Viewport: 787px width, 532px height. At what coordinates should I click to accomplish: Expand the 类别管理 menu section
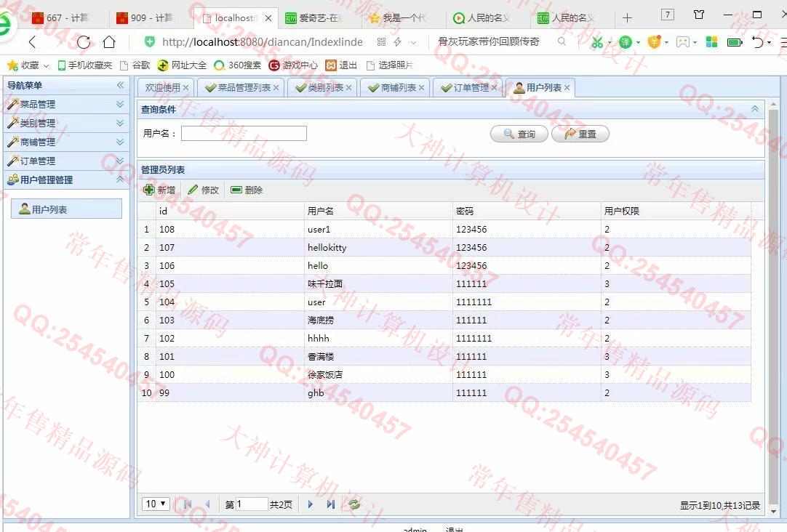click(x=120, y=124)
